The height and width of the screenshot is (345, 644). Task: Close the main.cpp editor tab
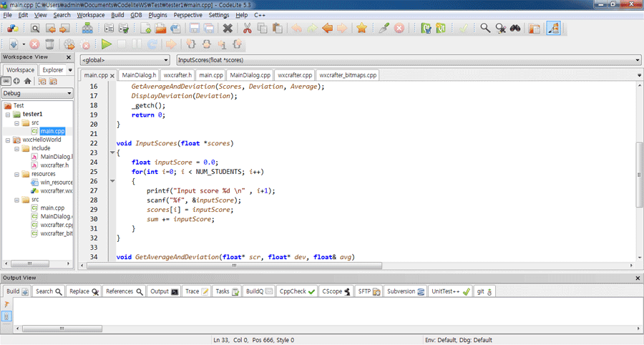[x=112, y=76]
